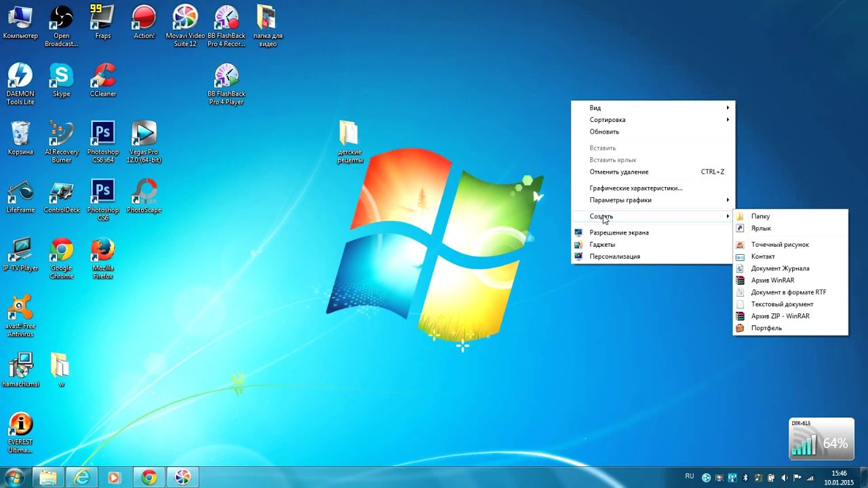Viewport: 868px width, 488px height.
Task: Select the folder named w
Action: [x=61, y=370]
